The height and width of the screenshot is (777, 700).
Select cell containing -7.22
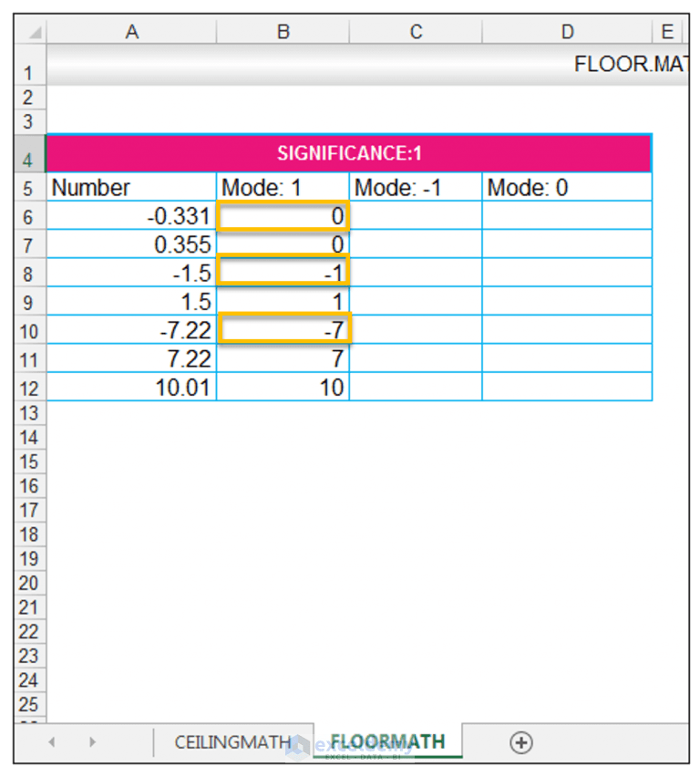[x=131, y=330]
